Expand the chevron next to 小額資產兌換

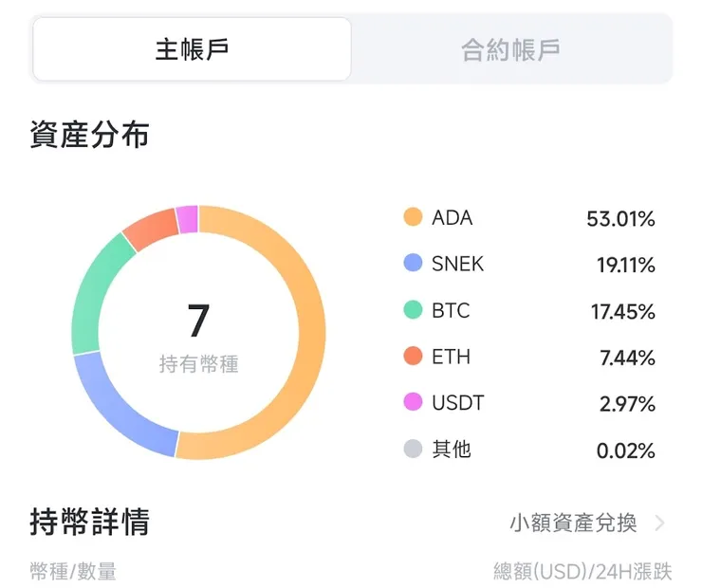coord(660,524)
